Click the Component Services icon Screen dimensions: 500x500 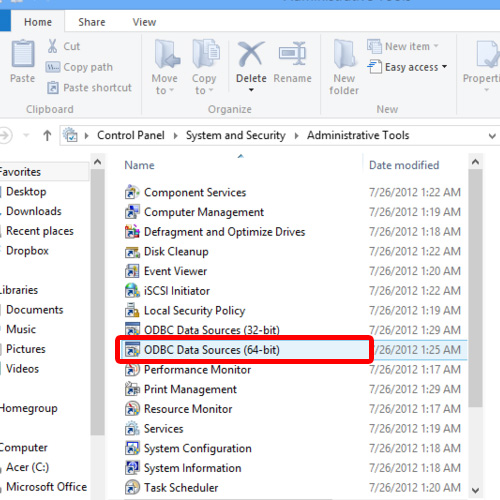point(132,192)
